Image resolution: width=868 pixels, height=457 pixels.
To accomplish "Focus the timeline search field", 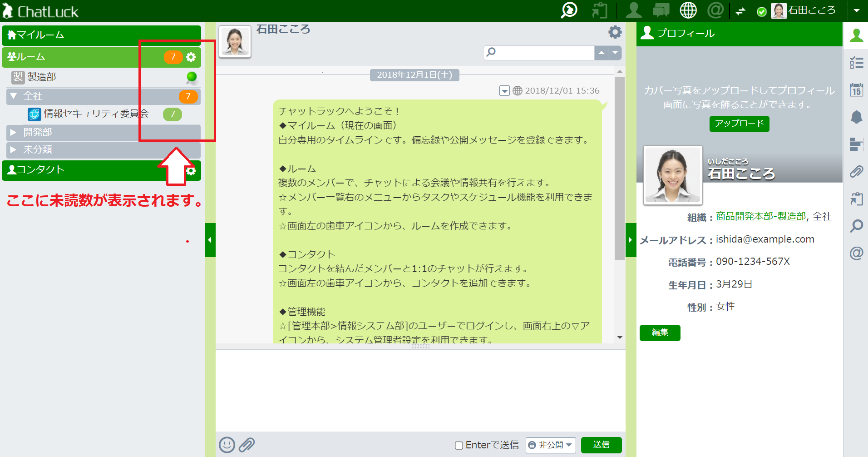I will pyautogui.click(x=539, y=53).
